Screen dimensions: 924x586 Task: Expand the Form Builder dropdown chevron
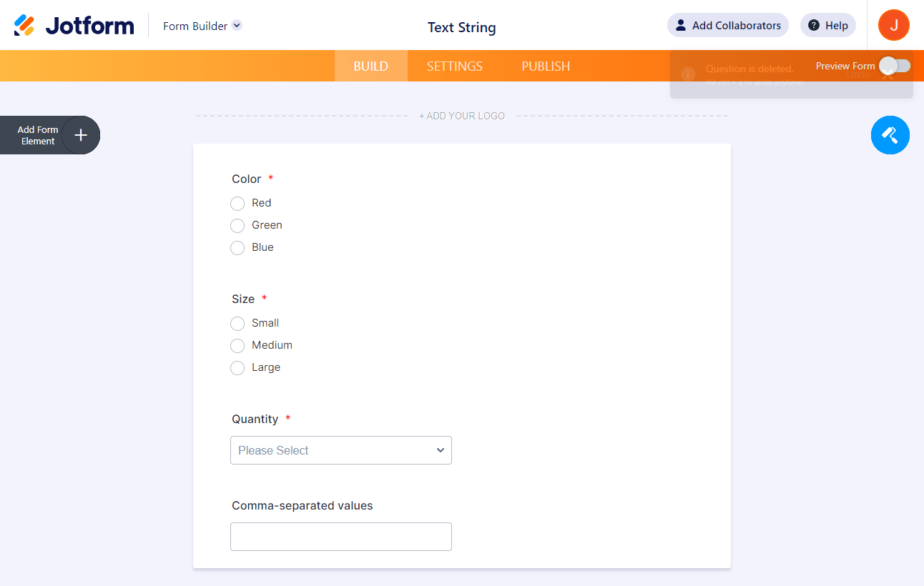point(237,26)
